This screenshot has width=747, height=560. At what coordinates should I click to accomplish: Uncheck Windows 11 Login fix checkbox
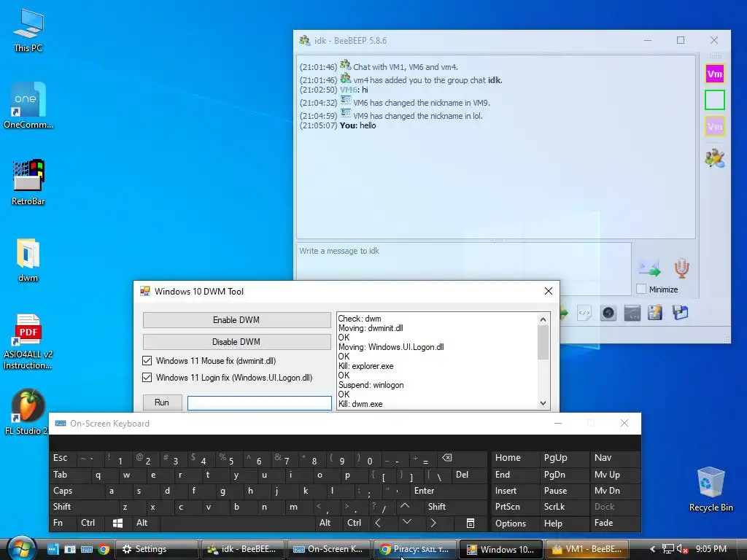point(147,377)
